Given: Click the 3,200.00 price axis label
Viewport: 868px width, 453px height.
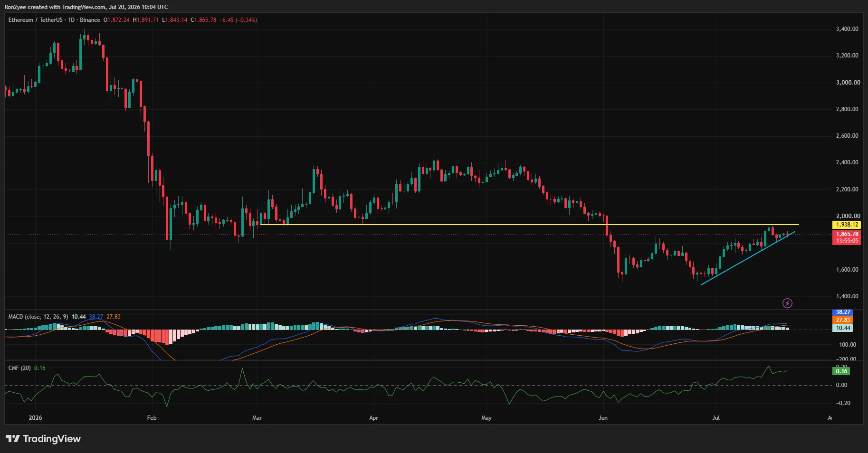Looking at the screenshot, I should (x=847, y=56).
